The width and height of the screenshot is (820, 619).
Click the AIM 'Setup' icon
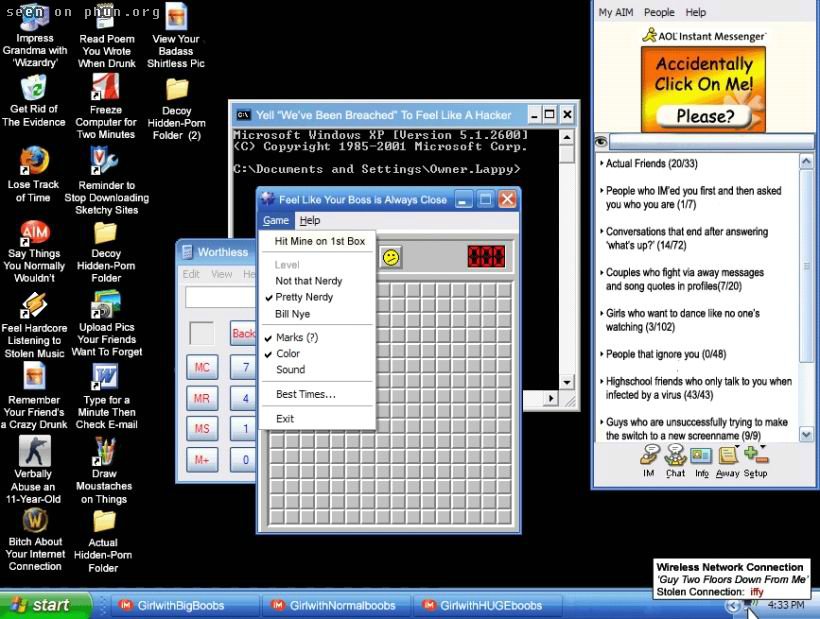pos(755,461)
